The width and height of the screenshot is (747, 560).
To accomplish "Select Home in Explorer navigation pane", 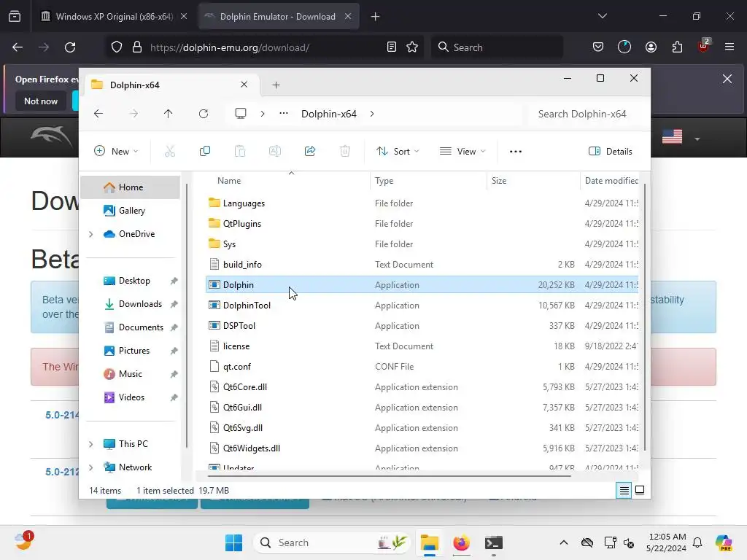I will click(x=130, y=187).
